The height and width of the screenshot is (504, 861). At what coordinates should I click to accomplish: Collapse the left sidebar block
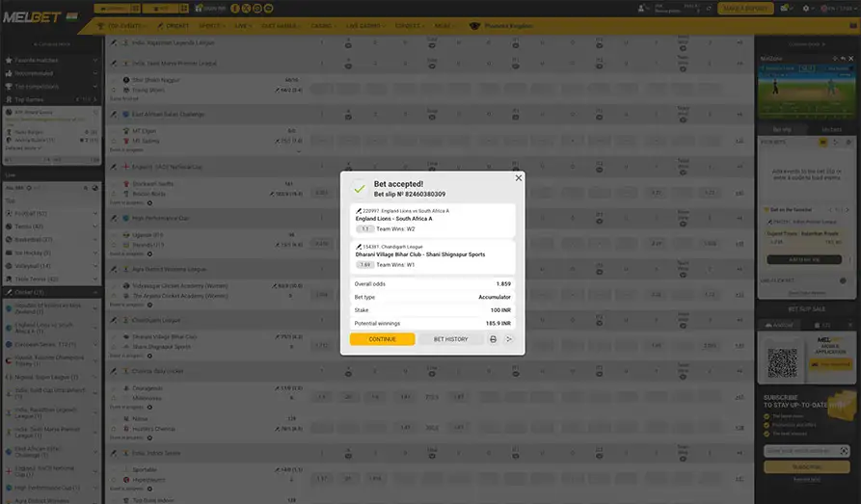[x=52, y=44]
